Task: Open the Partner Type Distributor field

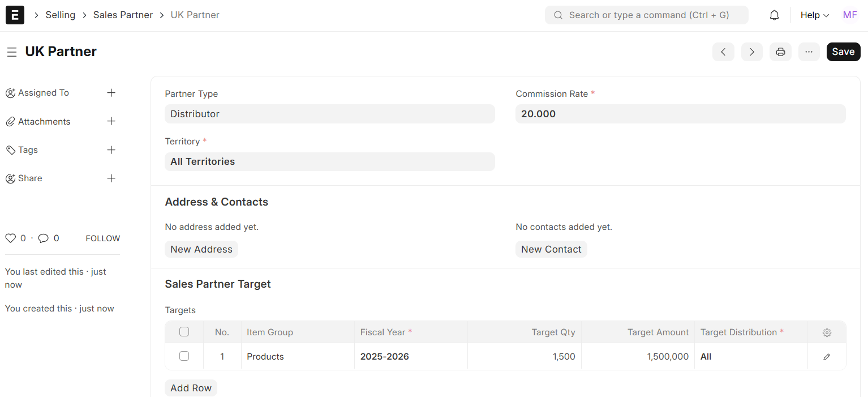Action: tap(329, 114)
